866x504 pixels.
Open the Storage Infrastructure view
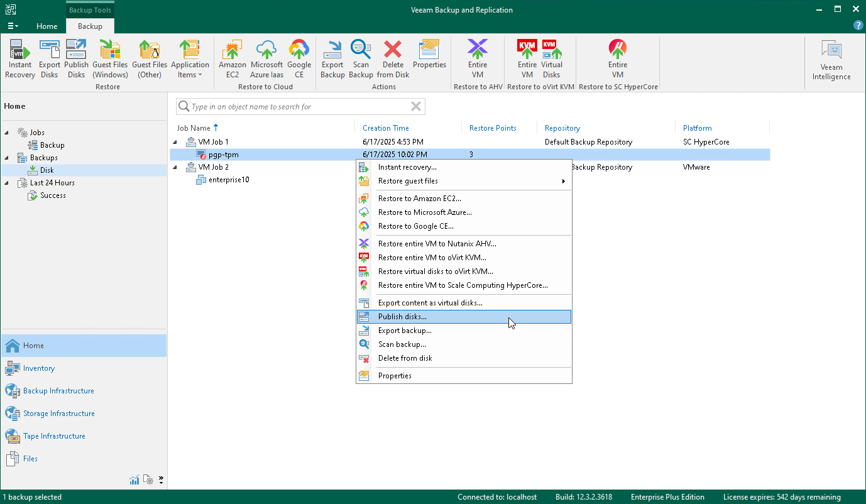point(84,414)
